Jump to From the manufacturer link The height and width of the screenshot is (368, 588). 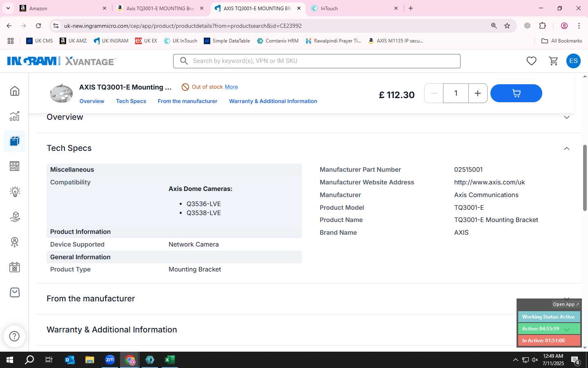click(187, 101)
